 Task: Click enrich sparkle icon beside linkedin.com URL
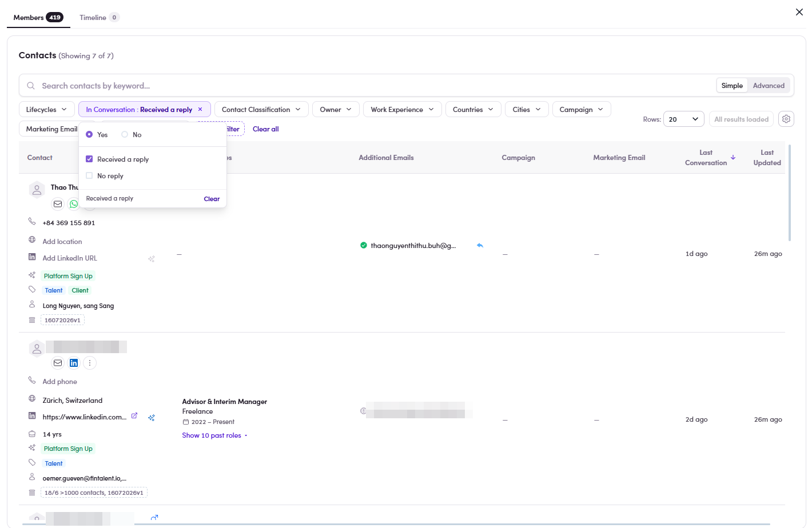click(x=152, y=418)
